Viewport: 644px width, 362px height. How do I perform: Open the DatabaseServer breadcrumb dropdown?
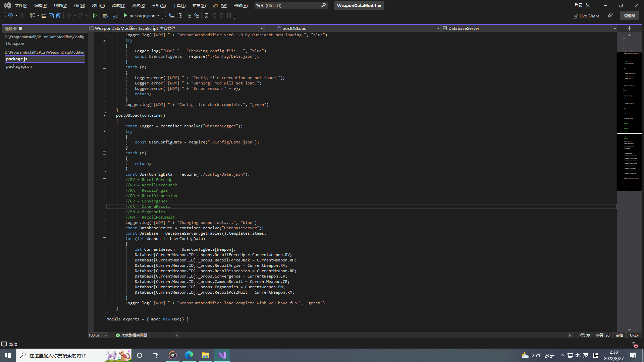[614, 28]
